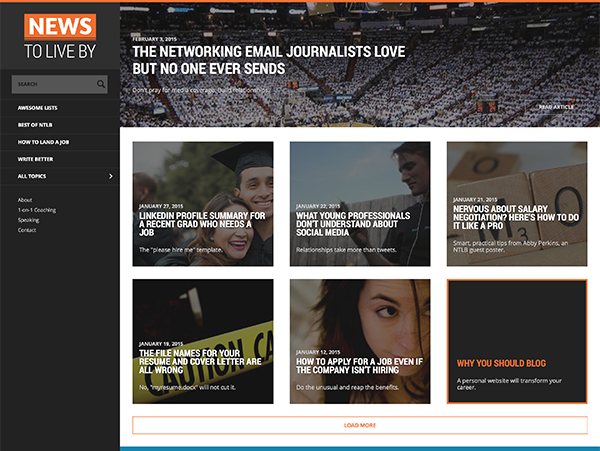Click the News To Live By logo
Viewport: 600px width, 451px height.
pyautogui.click(x=59, y=39)
